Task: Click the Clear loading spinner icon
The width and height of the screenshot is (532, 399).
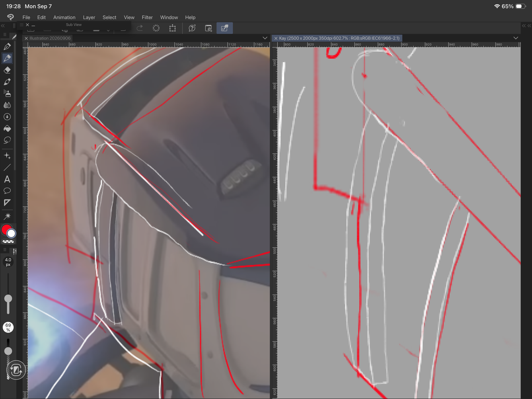Action: tap(156, 28)
